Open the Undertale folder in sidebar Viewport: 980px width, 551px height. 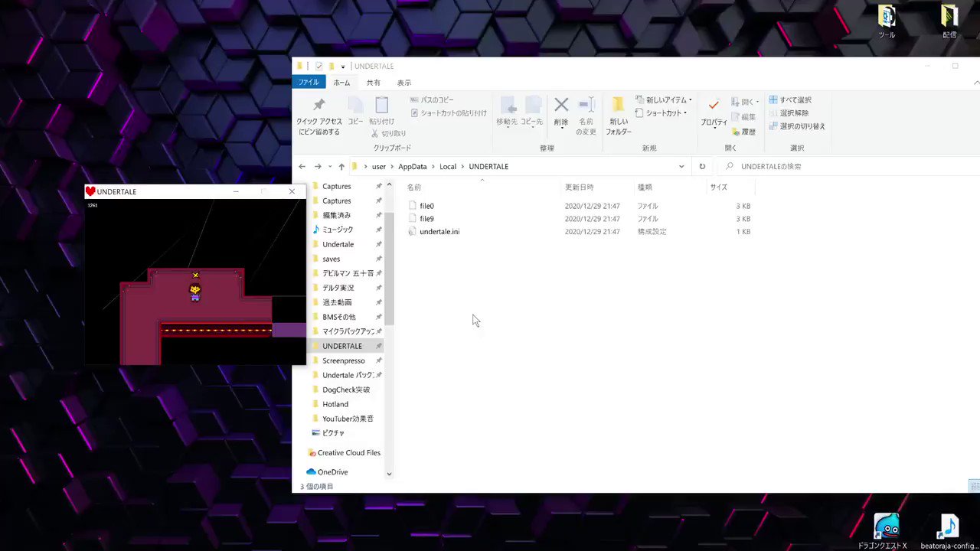tap(338, 244)
